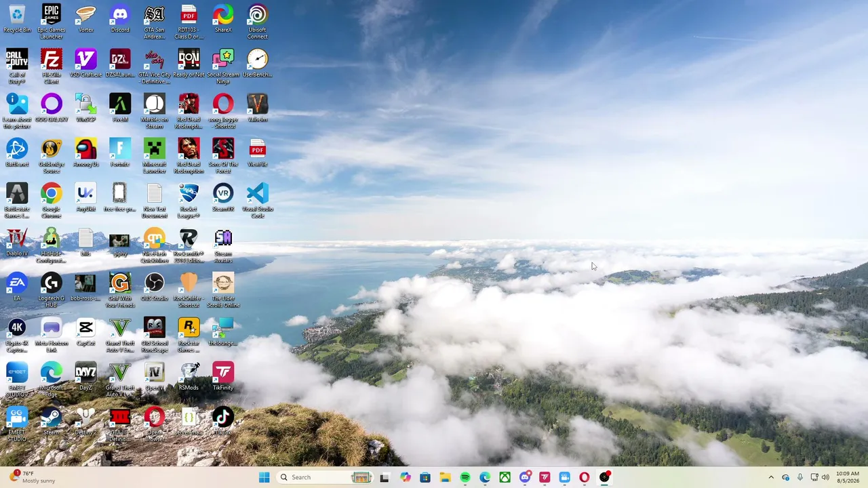Select the DZSALauncher desktop shortcut
This screenshot has height=488, width=868.
[x=120, y=64]
